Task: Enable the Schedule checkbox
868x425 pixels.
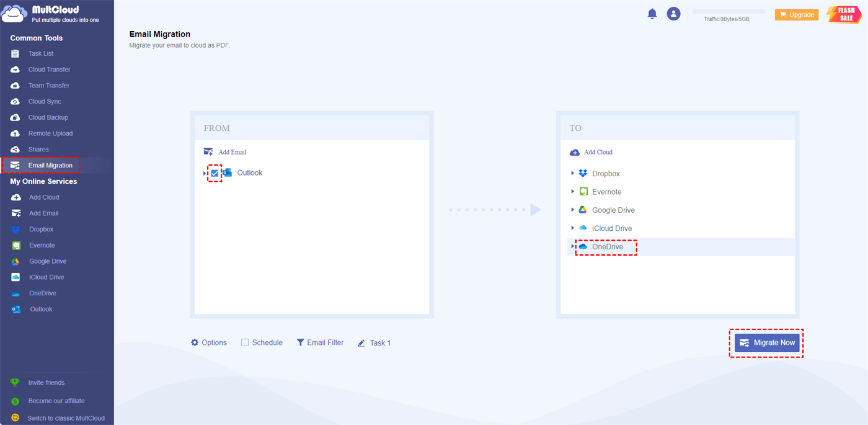Action: click(x=245, y=342)
